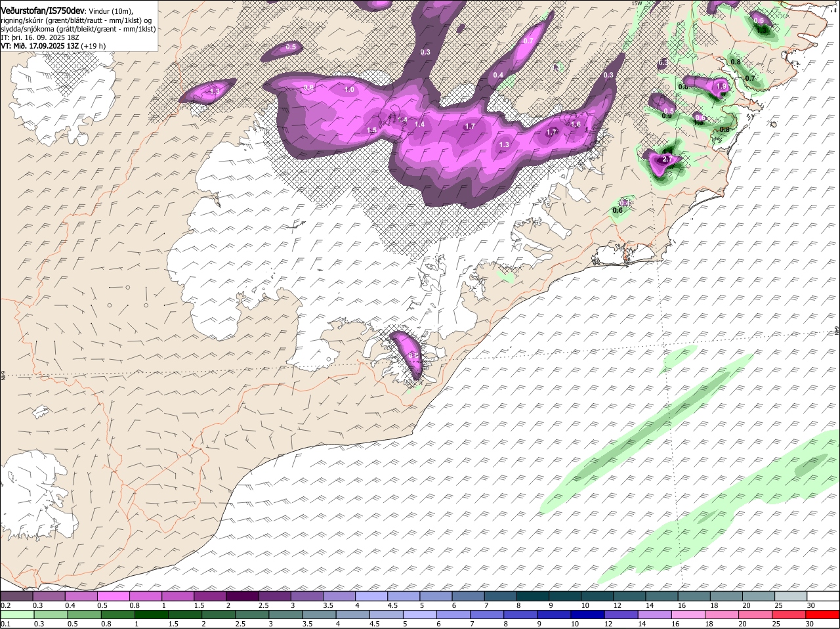Click the 1.5 value label in the snow band

click(371, 130)
